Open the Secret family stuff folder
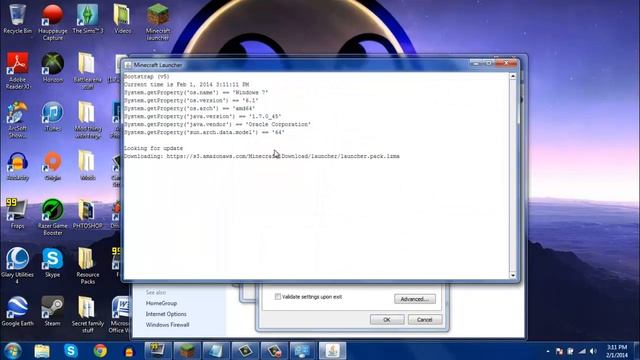The height and width of the screenshot is (360, 640). coord(87,314)
